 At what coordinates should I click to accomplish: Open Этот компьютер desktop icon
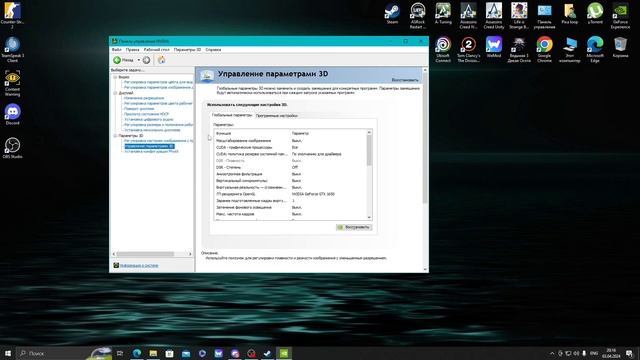(569, 50)
